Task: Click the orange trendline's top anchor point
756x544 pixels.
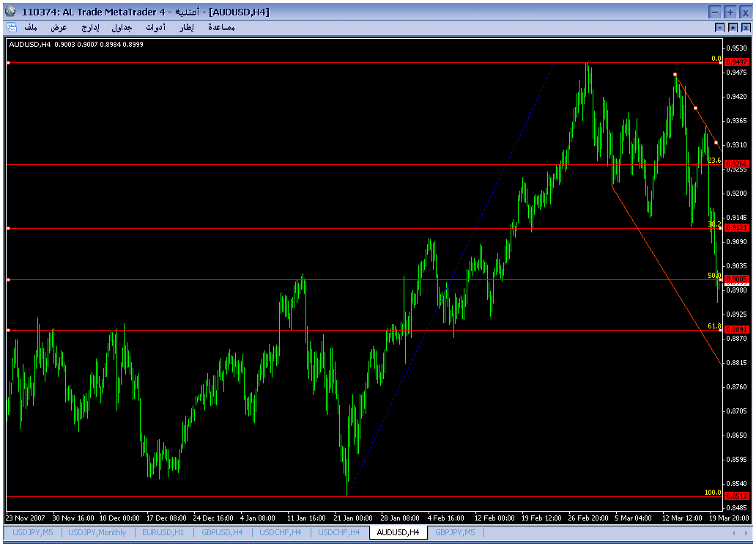Action: tap(675, 74)
